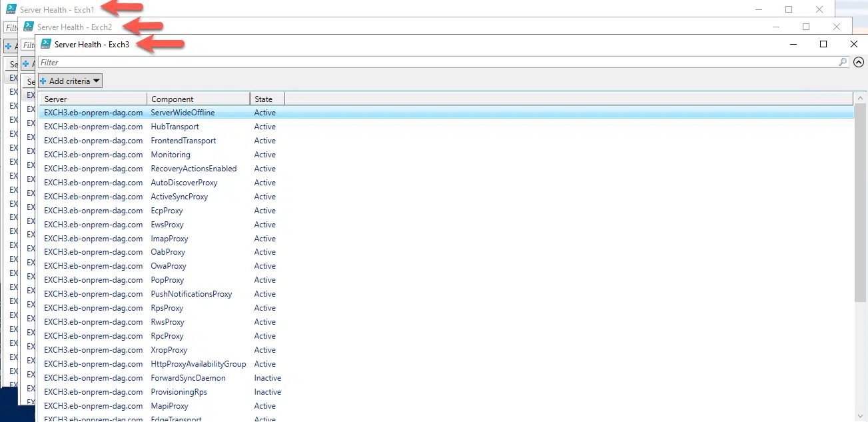
Task: Bring the Server Health - Exch1 window to front
Action: pyautogui.click(x=57, y=9)
